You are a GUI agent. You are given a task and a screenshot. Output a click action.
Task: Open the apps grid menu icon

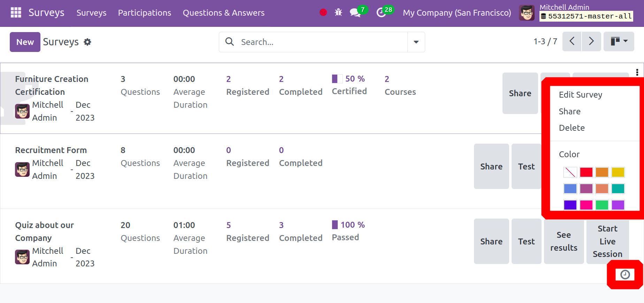click(16, 13)
